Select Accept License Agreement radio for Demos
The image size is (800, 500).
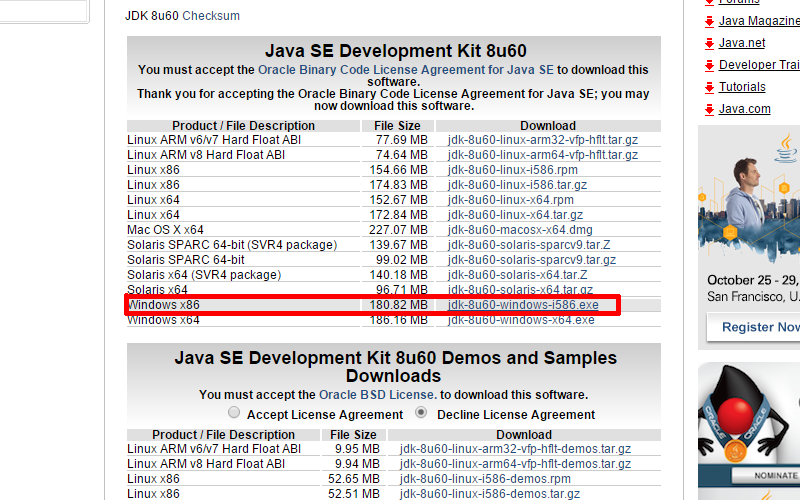point(234,412)
